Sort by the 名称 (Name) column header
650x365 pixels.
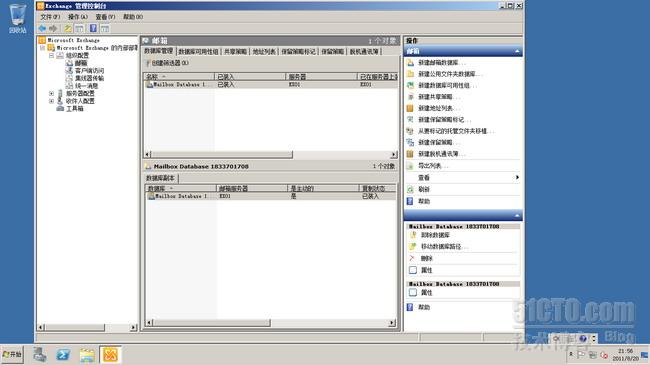pyautogui.click(x=179, y=77)
